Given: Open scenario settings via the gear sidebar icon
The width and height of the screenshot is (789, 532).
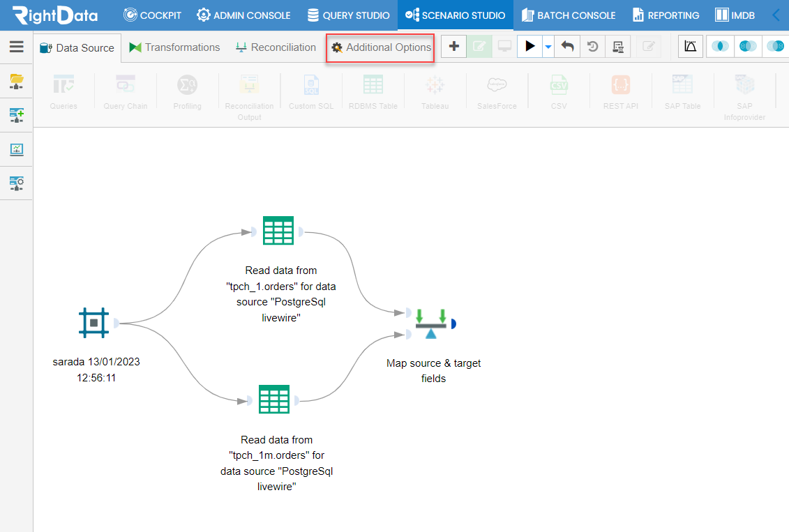Looking at the screenshot, I should click(16, 183).
